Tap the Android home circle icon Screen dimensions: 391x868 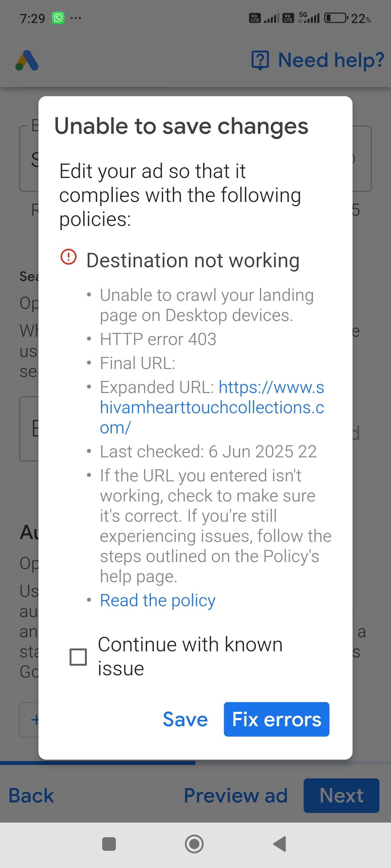pyautogui.click(x=194, y=844)
